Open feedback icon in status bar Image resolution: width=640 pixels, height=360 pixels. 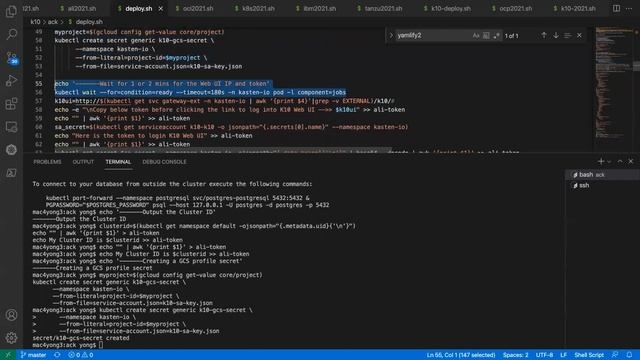[615, 355]
